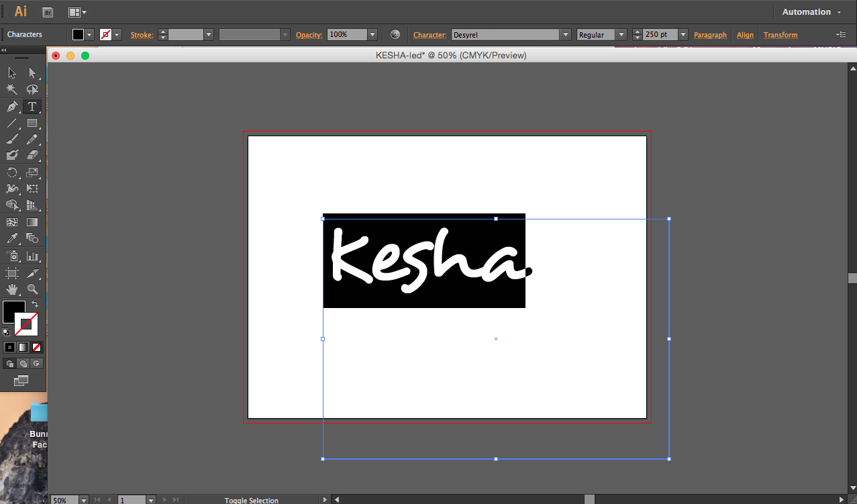Viewport: 857px width, 504px height.
Task: Select the Rotate tool
Action: [x=12, y=172]
